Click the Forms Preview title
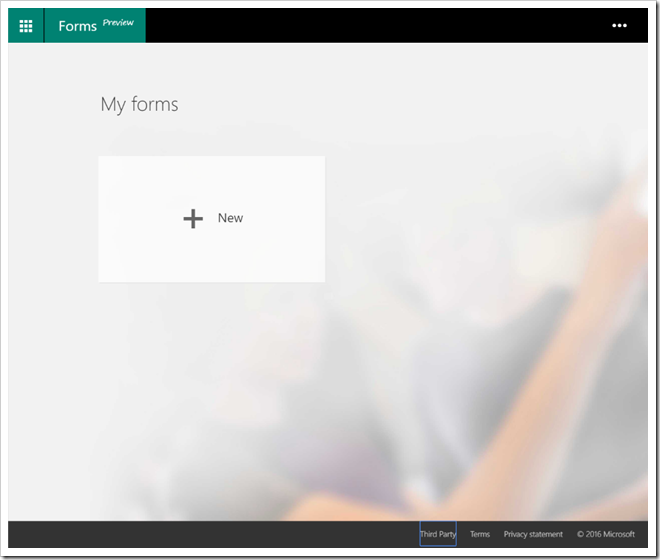This screenshot has width=660, height=560. (x=96, y=26)
